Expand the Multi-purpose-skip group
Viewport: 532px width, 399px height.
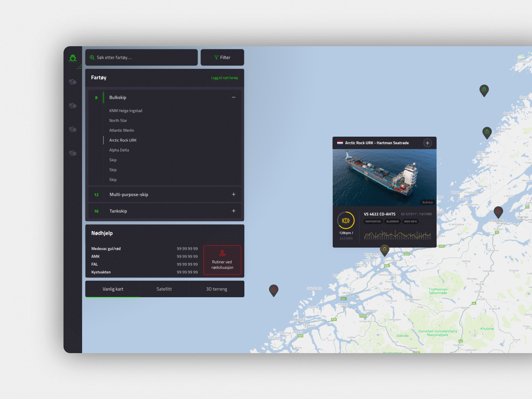pos(234,195)
